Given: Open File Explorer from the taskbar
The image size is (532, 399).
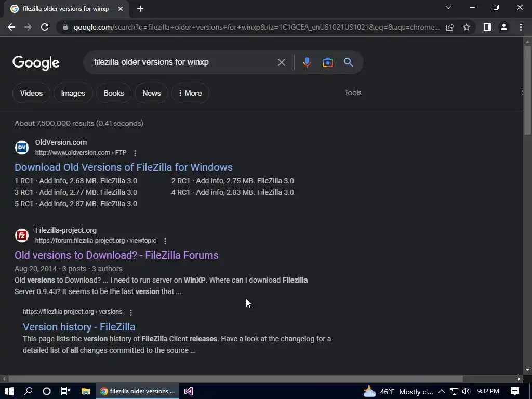Looking at the screenshot, I should pos(86,391).
